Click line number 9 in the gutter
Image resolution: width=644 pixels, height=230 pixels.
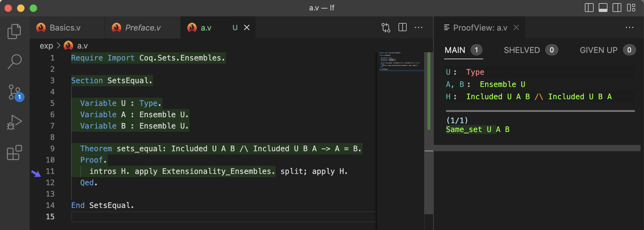coord(52,149)
